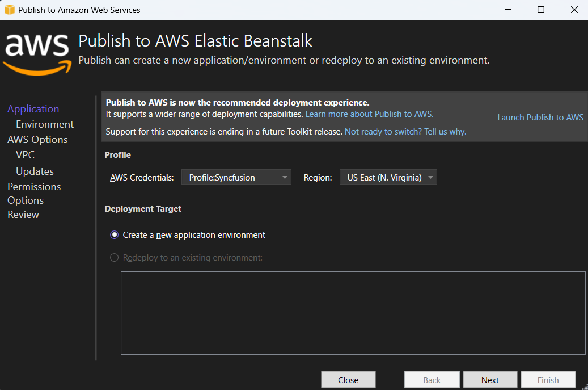Click the orange box icon in title bar

tap(10, 10)
